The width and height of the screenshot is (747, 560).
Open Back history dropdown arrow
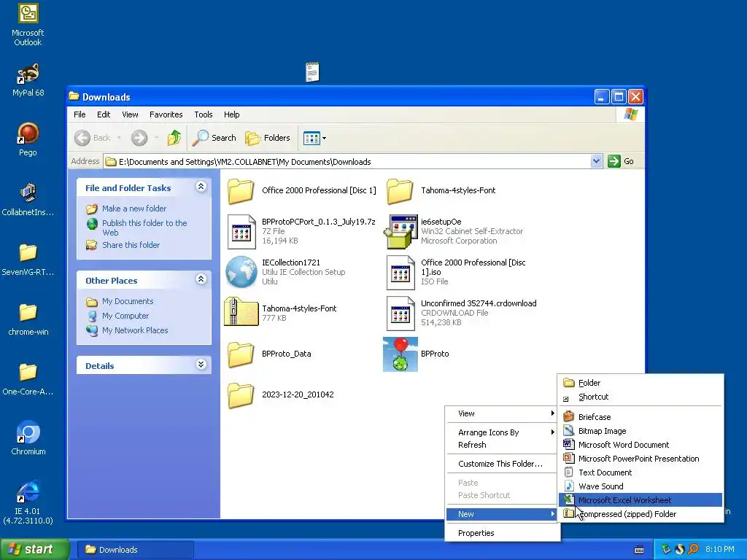click(x=119, y=138)
